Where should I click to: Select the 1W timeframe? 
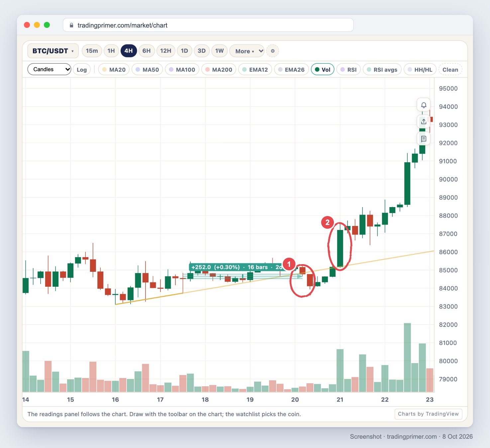pyautogui.click(x=219, y=51)
